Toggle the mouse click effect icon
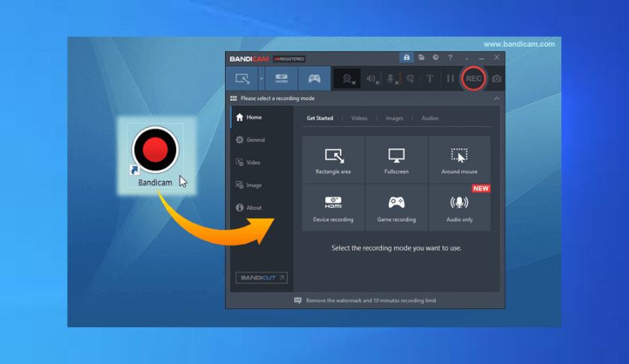The height and width of the screenshot is (364, 629). [410, 79]
